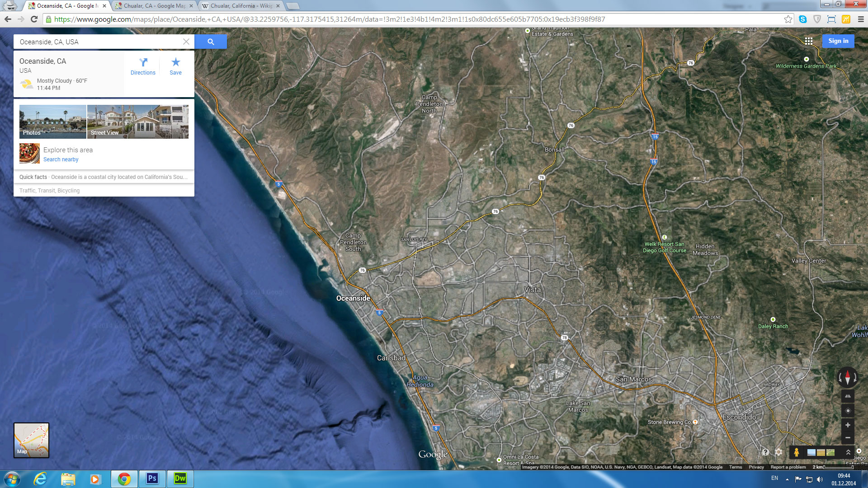This screenshot has height=488, width=868.
Task: Click the my location target button
Action: click(x=848, y=411)
